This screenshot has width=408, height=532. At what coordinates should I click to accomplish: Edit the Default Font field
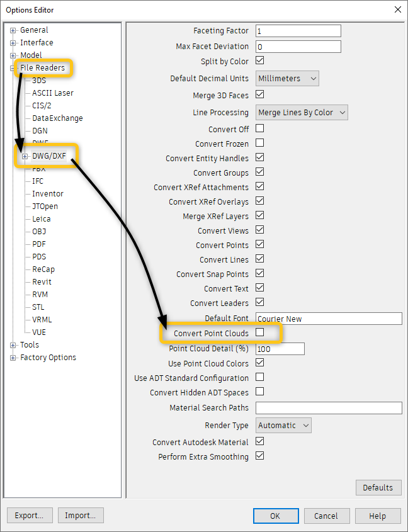click(329, 318)
